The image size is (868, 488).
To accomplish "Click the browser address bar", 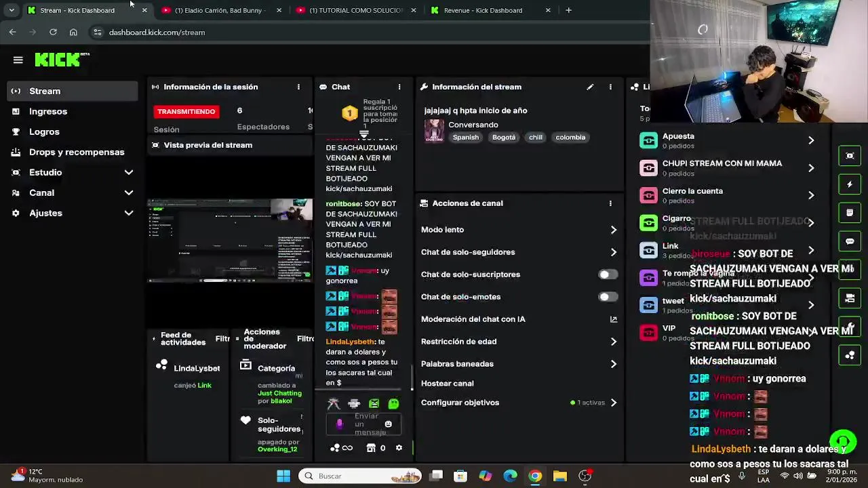I will point(366,32).
